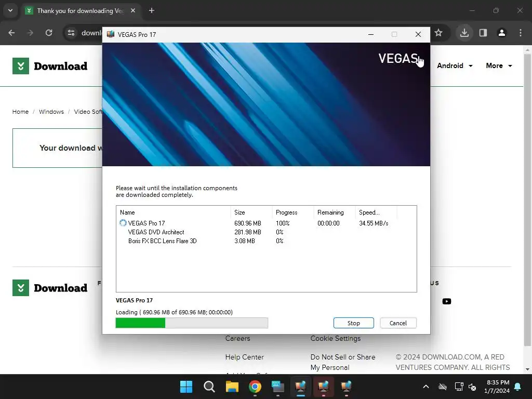
Task: Show hidden system tray icons
Action: pyautogui.click(x=426, y=387)
